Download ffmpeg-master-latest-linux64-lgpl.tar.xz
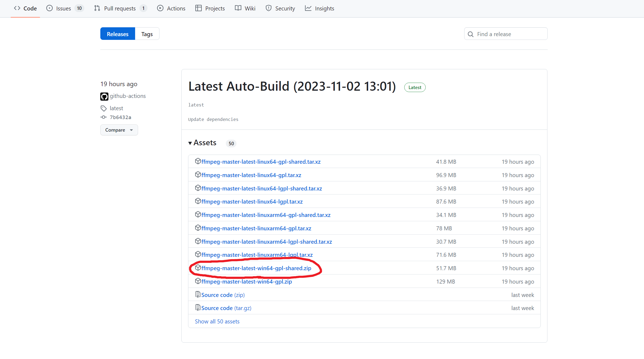644x359 pixels. pos(252,201)
